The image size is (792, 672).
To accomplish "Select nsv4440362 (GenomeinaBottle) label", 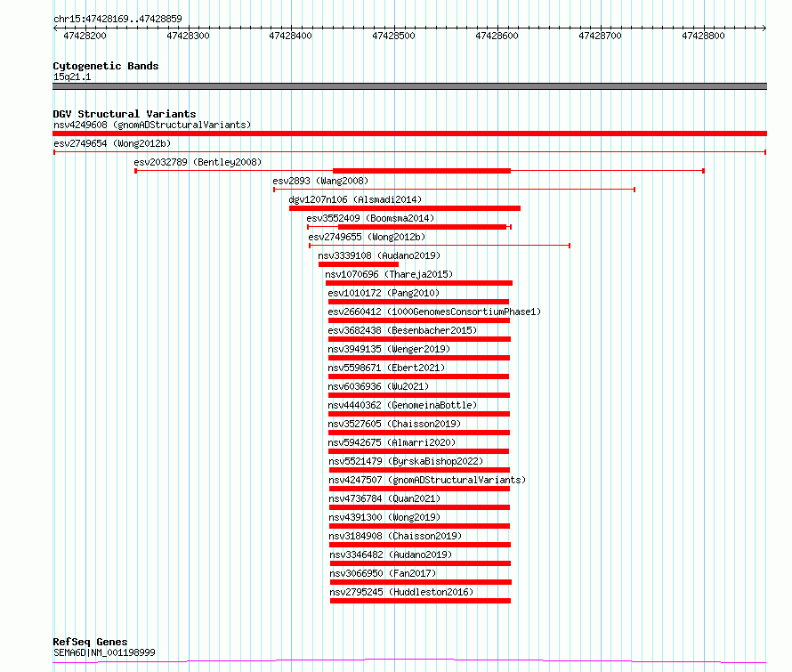I will [402, 405].
